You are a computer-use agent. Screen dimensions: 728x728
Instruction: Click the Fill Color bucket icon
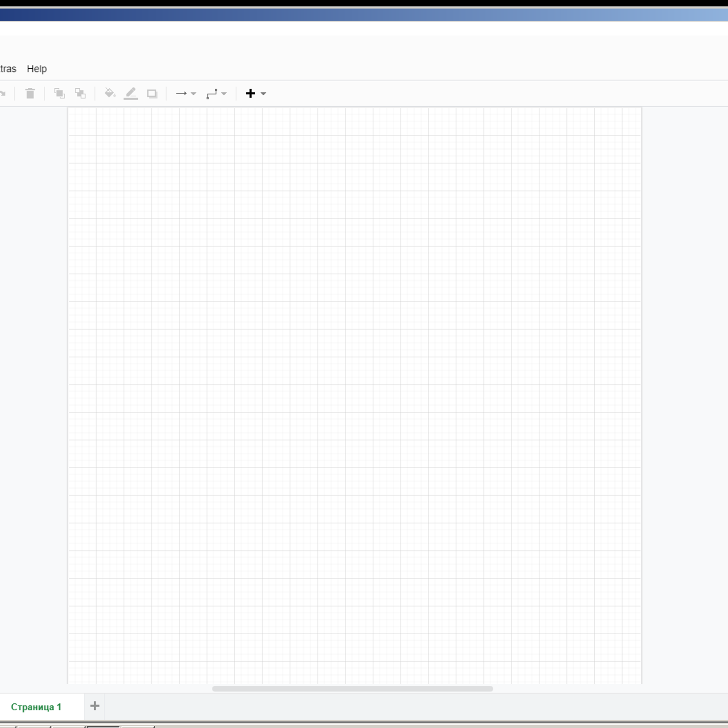point(110,93)
